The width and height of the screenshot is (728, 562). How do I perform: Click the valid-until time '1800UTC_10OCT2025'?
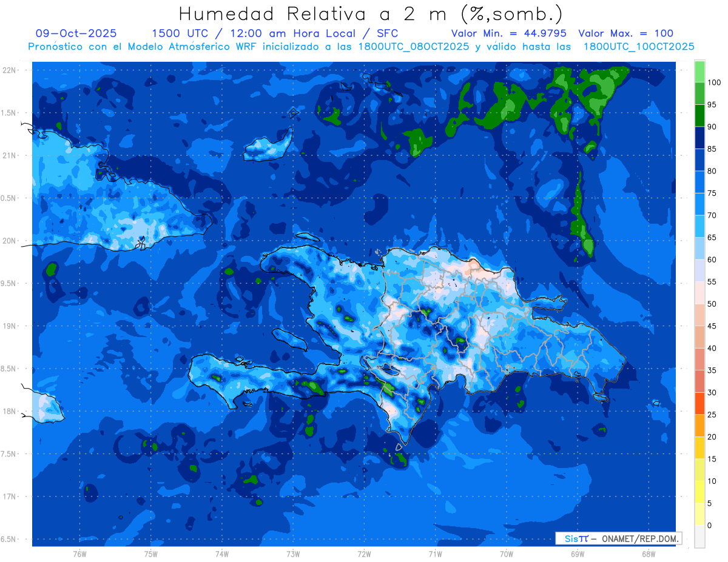639,47
